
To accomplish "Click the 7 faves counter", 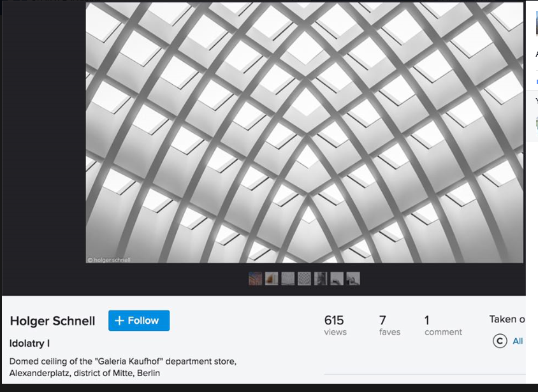I will pyautogui.click(x=389, y=324).
